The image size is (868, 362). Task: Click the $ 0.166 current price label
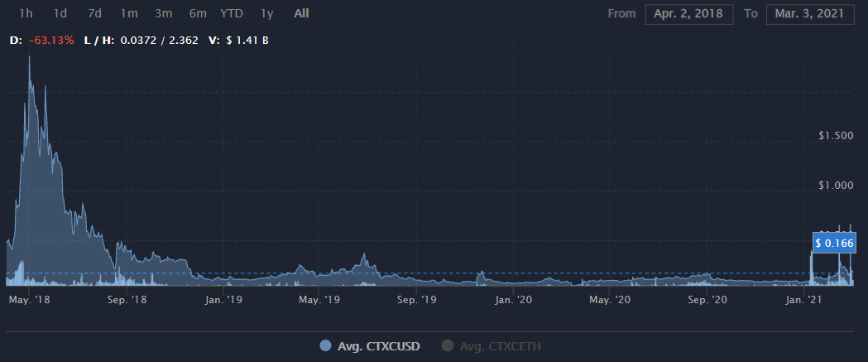point(834,243)
